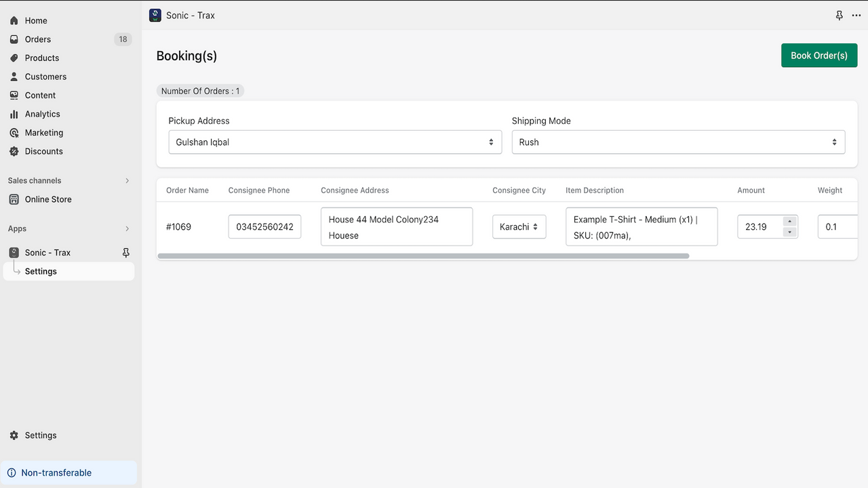Image resolution: width=868 pixels, height=488 pixels.
Task: Click the Orders count badge 18
Action: click(x=123, y=39)
